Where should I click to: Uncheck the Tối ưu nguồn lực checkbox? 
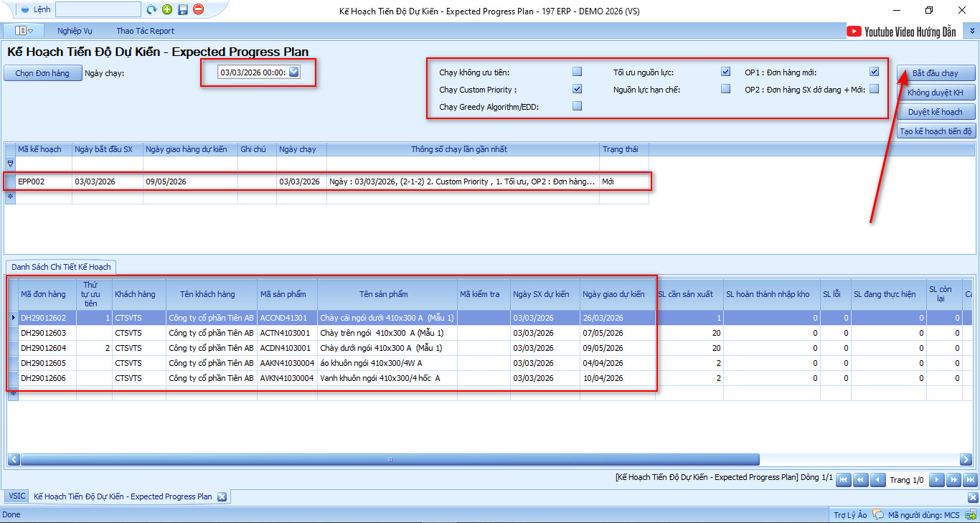[x=726, y=72]
